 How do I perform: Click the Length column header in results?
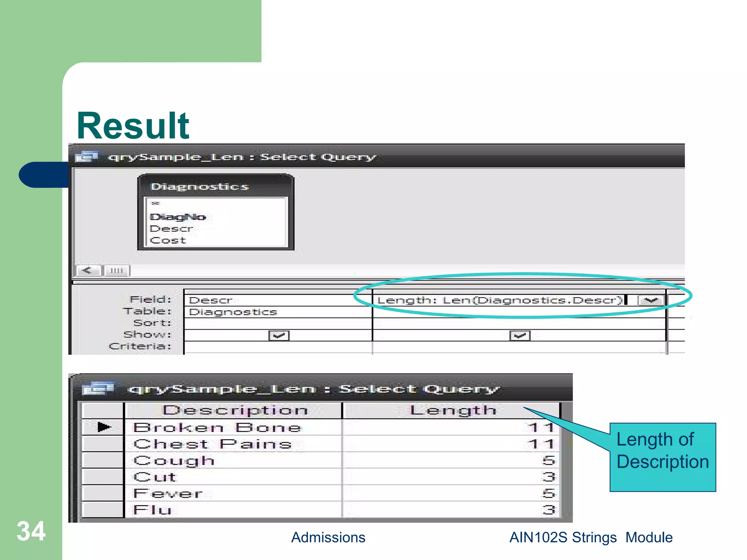(451, 411)
